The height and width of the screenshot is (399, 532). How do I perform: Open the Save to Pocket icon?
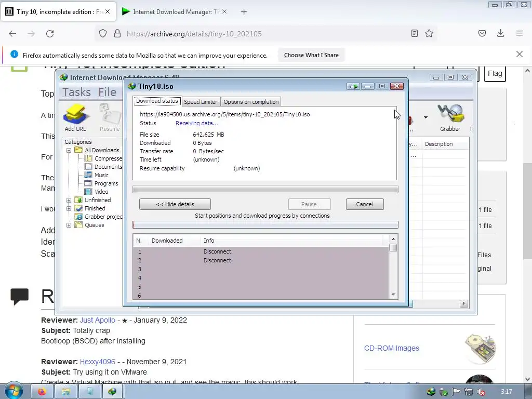[x=482, y=33]
